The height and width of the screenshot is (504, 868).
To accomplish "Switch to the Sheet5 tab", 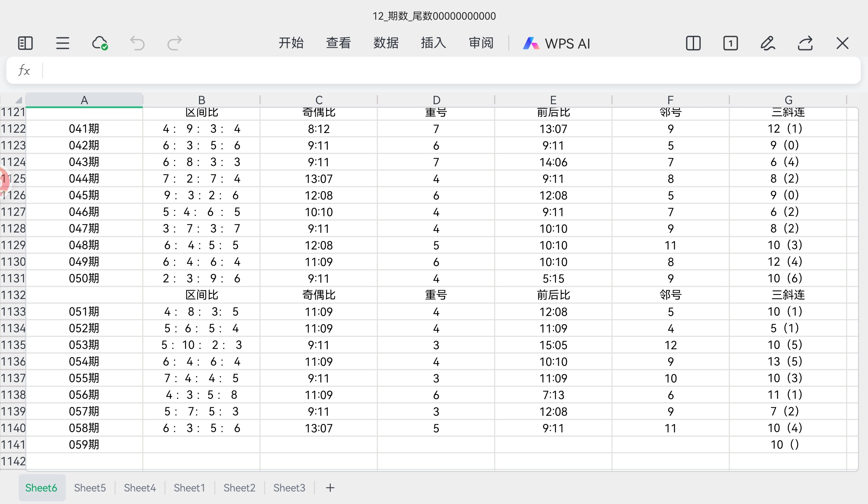I will pos(90,488).
